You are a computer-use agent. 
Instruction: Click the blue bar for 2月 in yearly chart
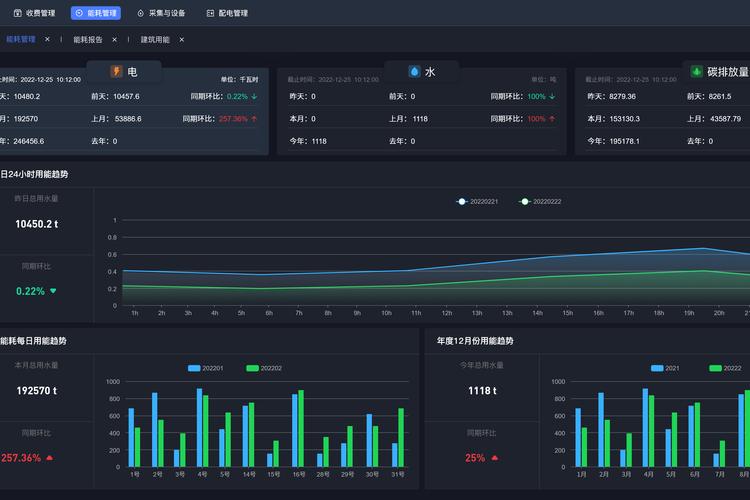[601, 430]
